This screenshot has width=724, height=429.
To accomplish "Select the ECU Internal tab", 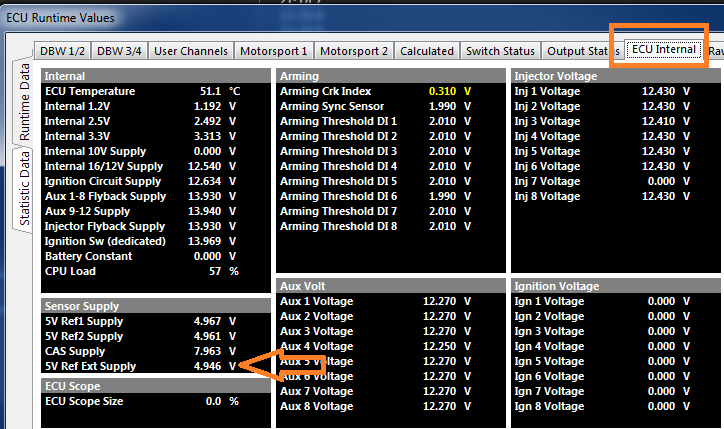I will (664, 49).
